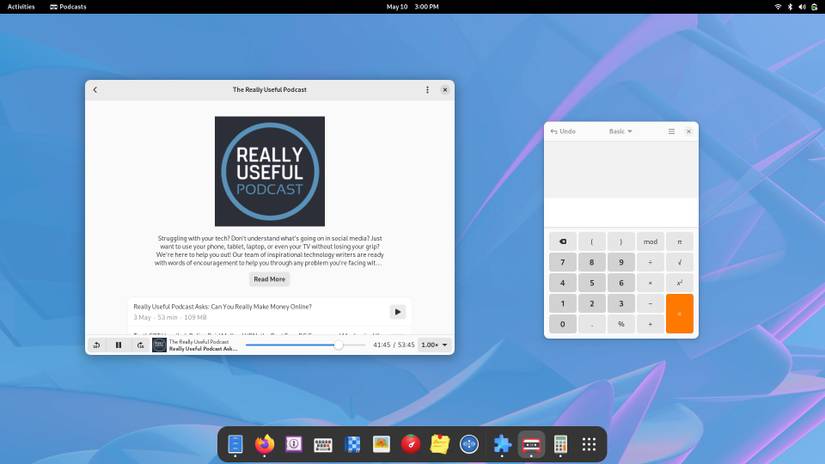This screenshot has width=825, height=464.
Task: Click the multiply key in Calculator
Action: pos(650,283)
